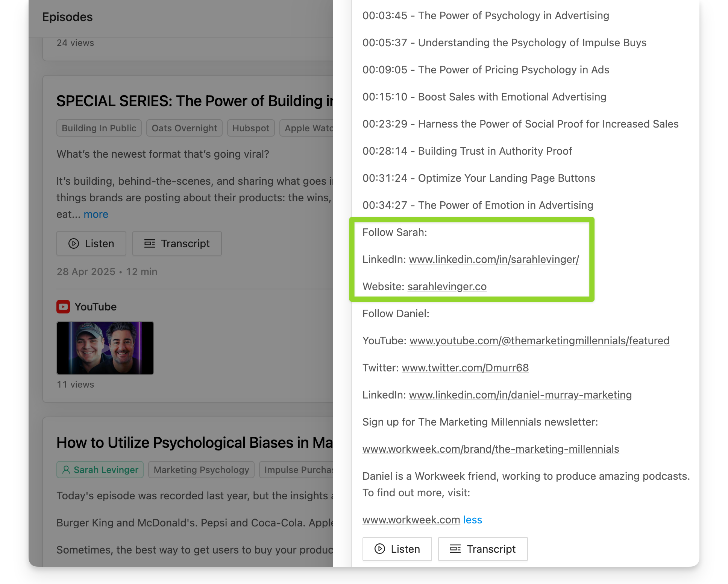
Task: Click chapter '00:03:45 - The Power of Psychology in Advertising'
Action: coord(486,15)
